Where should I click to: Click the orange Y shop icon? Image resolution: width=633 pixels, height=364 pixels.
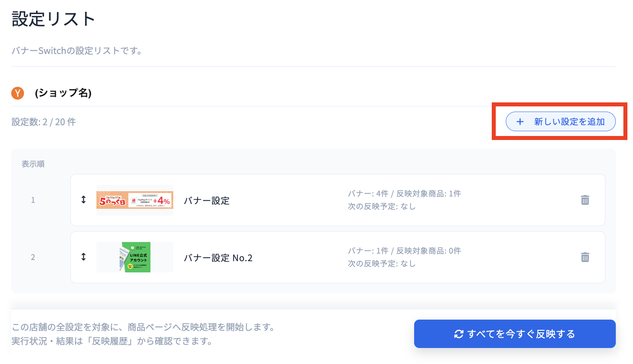tap(18, 93)
